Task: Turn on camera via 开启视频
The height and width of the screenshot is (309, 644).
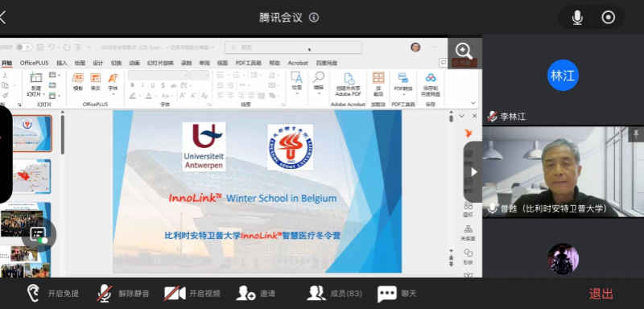Action: coord(192,294)
